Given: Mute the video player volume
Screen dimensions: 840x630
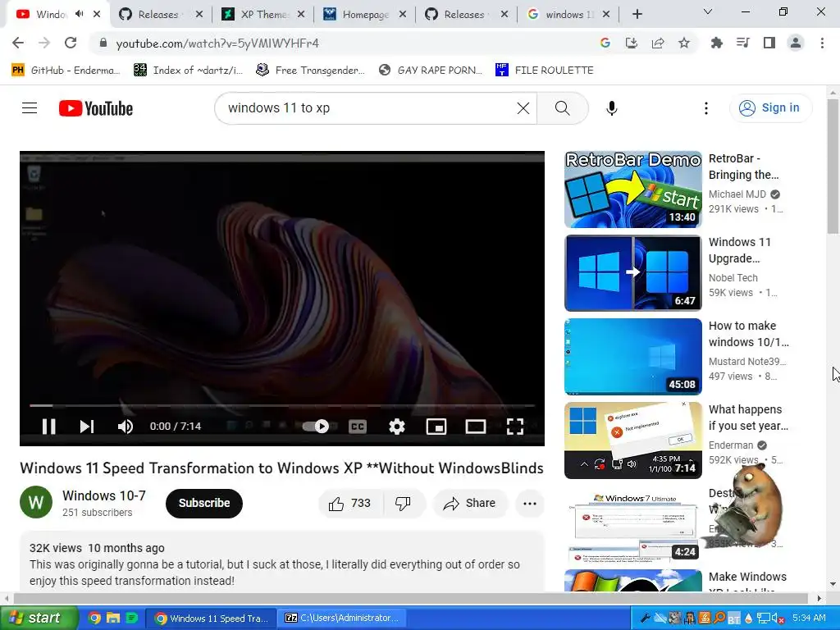Looking at the screenshot, I should (x=126, y=427).
